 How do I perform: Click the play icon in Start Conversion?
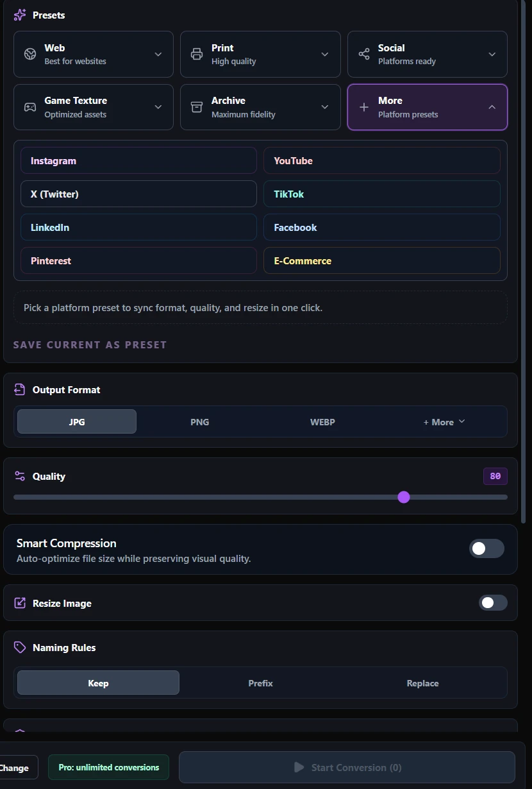(x=299, y=767)
